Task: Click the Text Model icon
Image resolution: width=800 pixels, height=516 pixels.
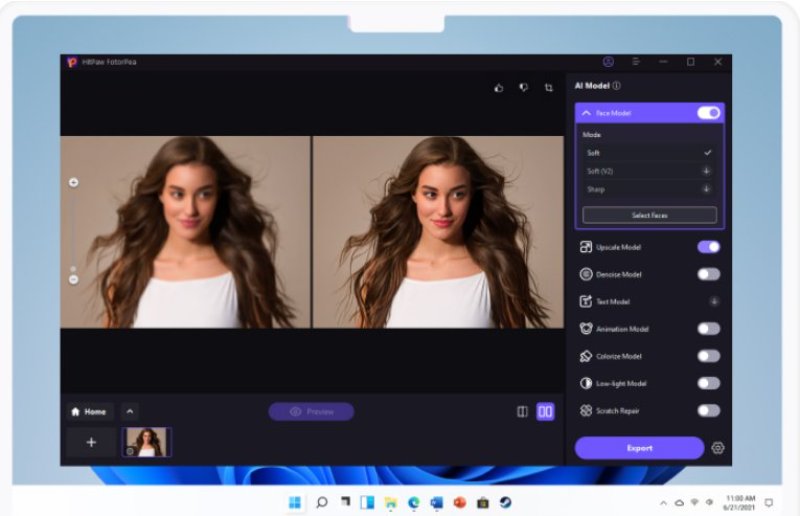Action: coord(586,301)
